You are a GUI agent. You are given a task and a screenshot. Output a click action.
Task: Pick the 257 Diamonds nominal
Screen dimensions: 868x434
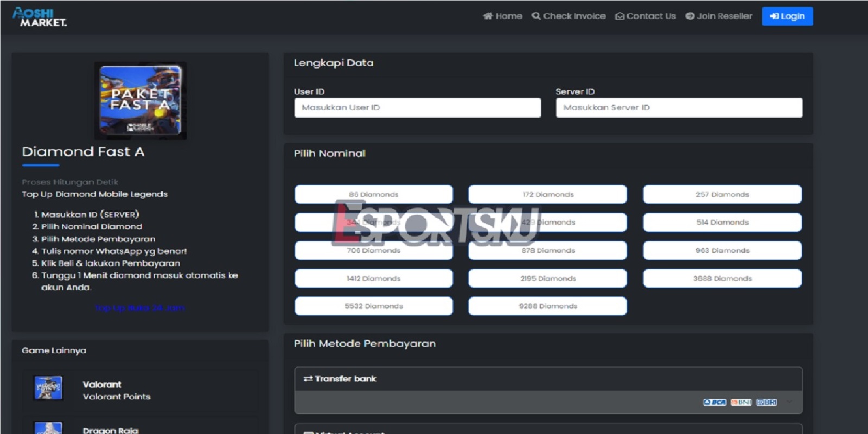click(722, 194)
